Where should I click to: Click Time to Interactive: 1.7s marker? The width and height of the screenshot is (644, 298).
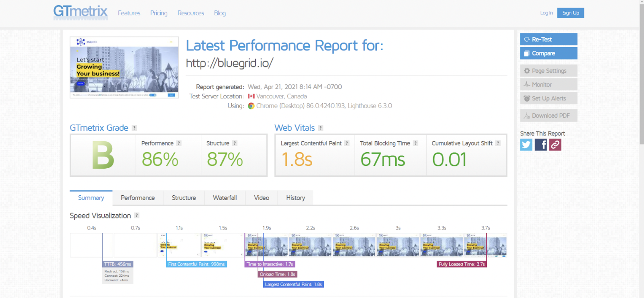tap(270, 264)
